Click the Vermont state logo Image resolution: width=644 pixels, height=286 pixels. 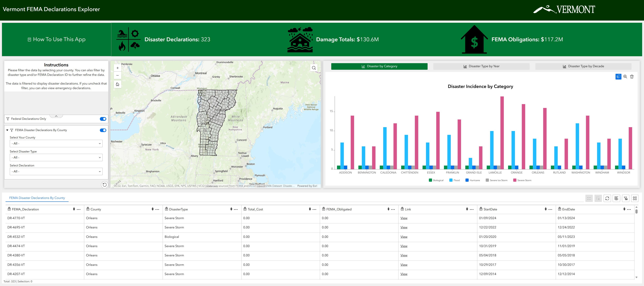[x=564, y=9]
